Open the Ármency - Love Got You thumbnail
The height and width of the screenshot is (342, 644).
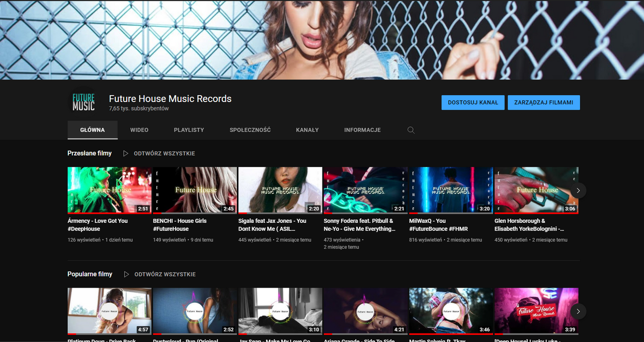110,191
